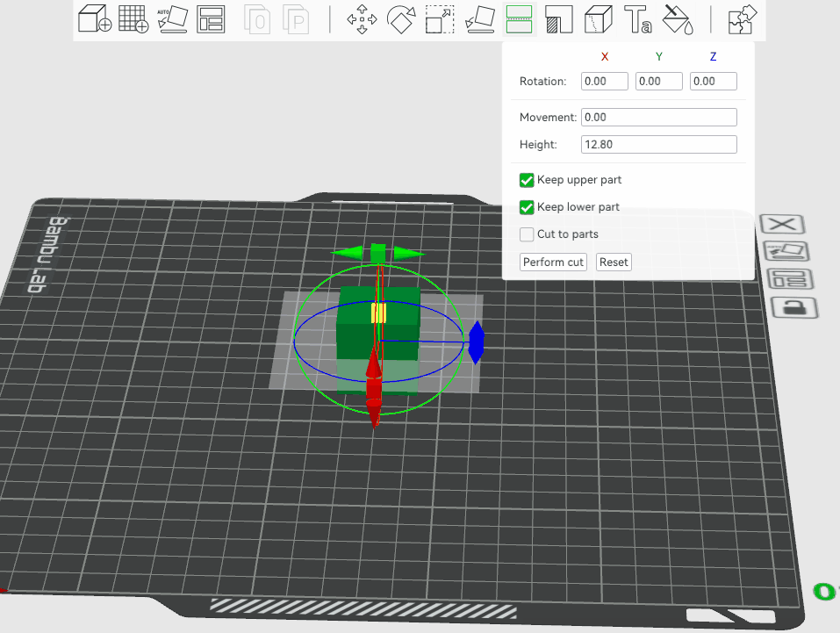Image resolution: width=840 pixels, height=633 pixels.
Task: Add a new plate with grid icon
Action: (x=133, y=18)
